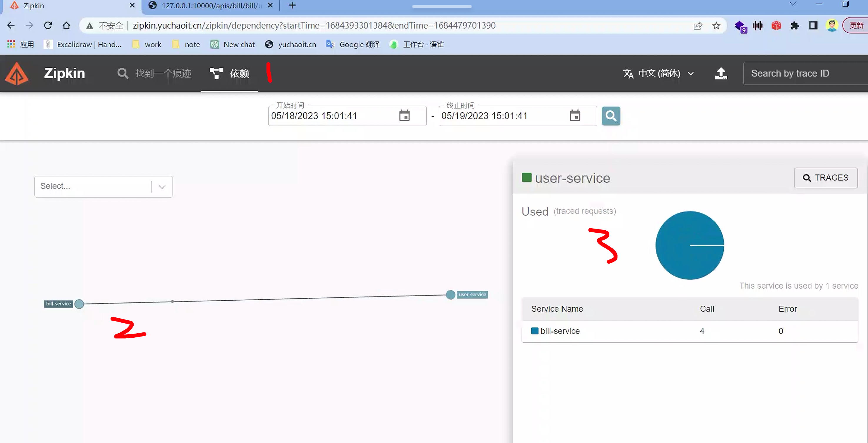Click the share page icon
The height and width of the screenshot is (443, 868).
click(x=698, y=26)
